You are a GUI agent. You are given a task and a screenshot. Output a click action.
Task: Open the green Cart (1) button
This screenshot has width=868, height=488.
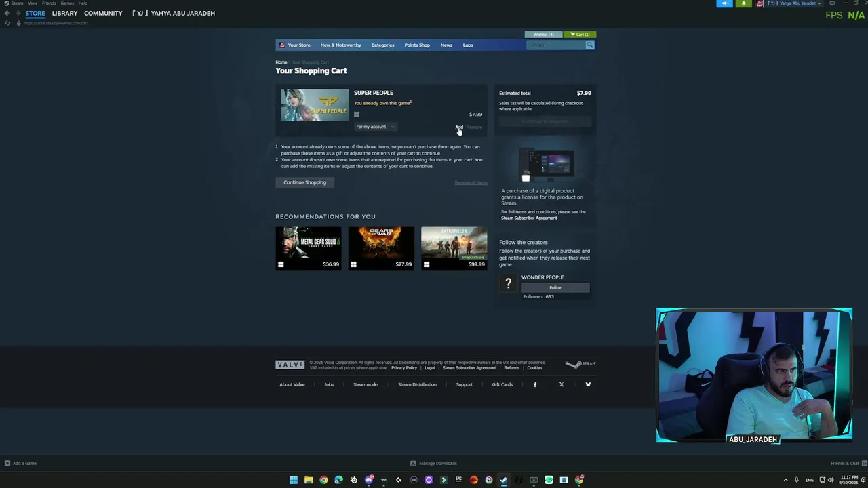coord(580,34)
